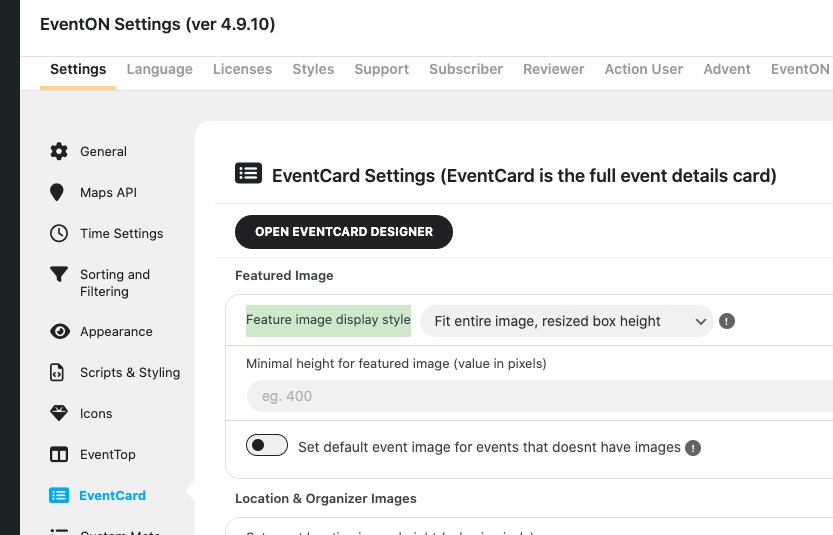Click the Icons diamond icon

pyautogui.click(x=59, y=413)
